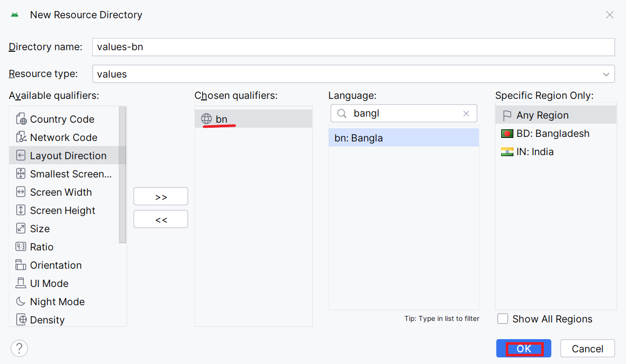Screen dimensions: 626x364
Task: Choose the Network Code qualifier icon
Action: 21,137
